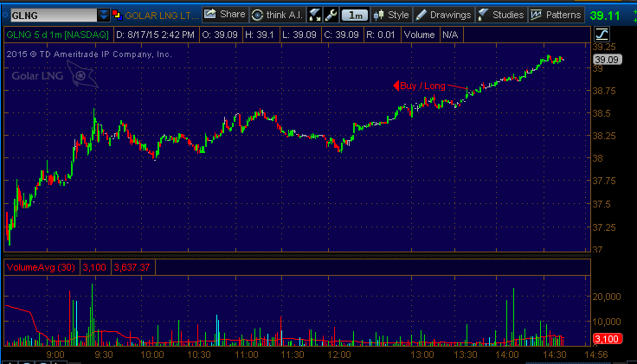Click the colored symbol-linking squares icon
Viewport: 637px width, 364px height.
(117, 16)
